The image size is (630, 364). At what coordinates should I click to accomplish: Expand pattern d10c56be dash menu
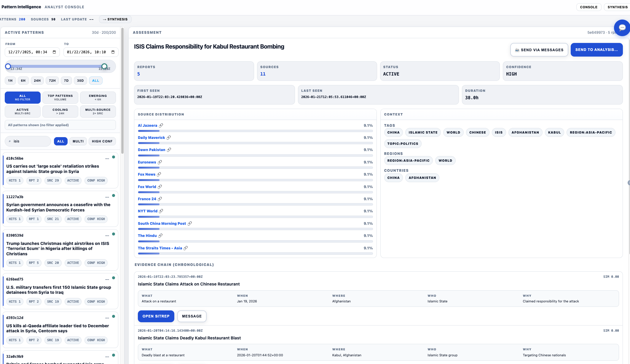tap(107, 158)
